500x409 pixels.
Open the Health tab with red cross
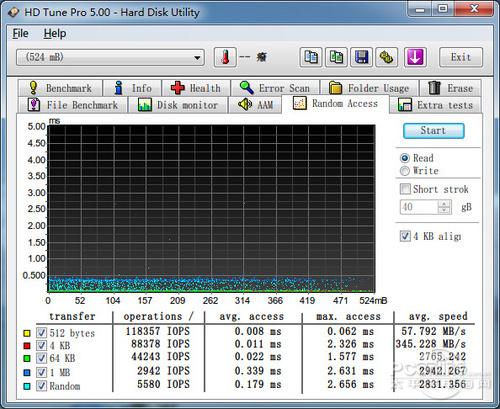pos(196,88)
